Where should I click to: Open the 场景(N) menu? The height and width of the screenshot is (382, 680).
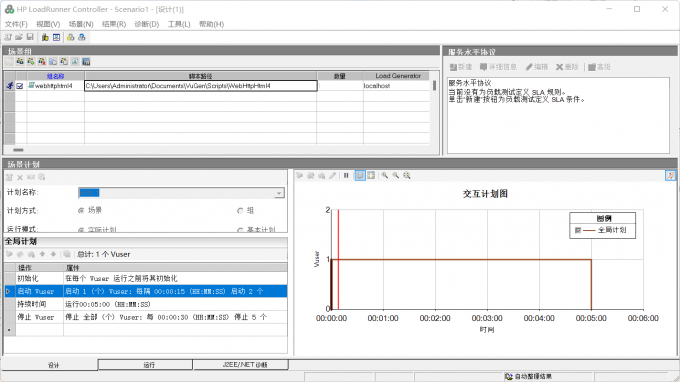pos(81,24)
